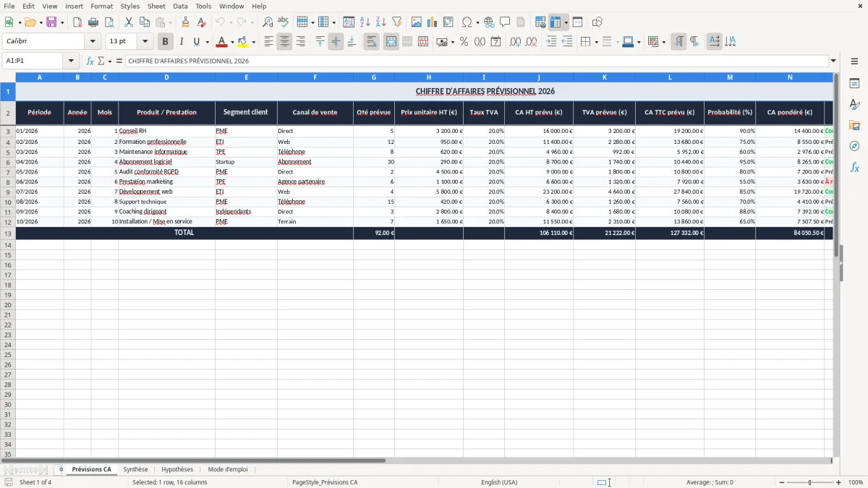
Task: Open Print Preview from the toolbar
Action: [x=109, y=22]
